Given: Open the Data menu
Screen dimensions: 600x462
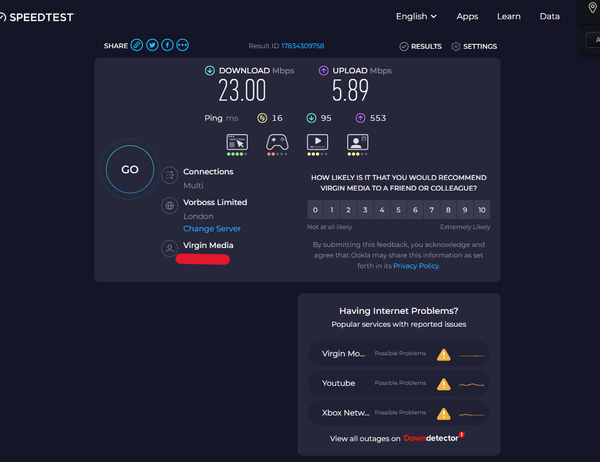Looking at the screenshot, I should click(x=549, y=16).
